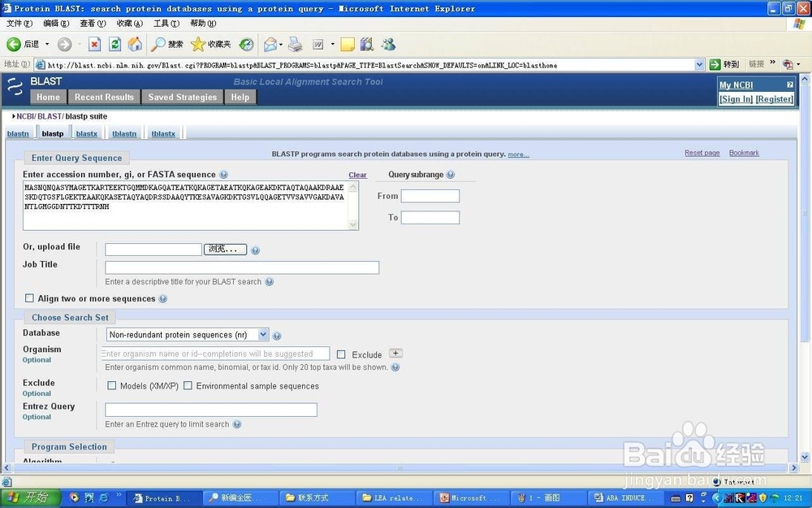This screenshot has width=812, height=508.
Task: Add another organism field with plus button
Action: pos(395,354)
